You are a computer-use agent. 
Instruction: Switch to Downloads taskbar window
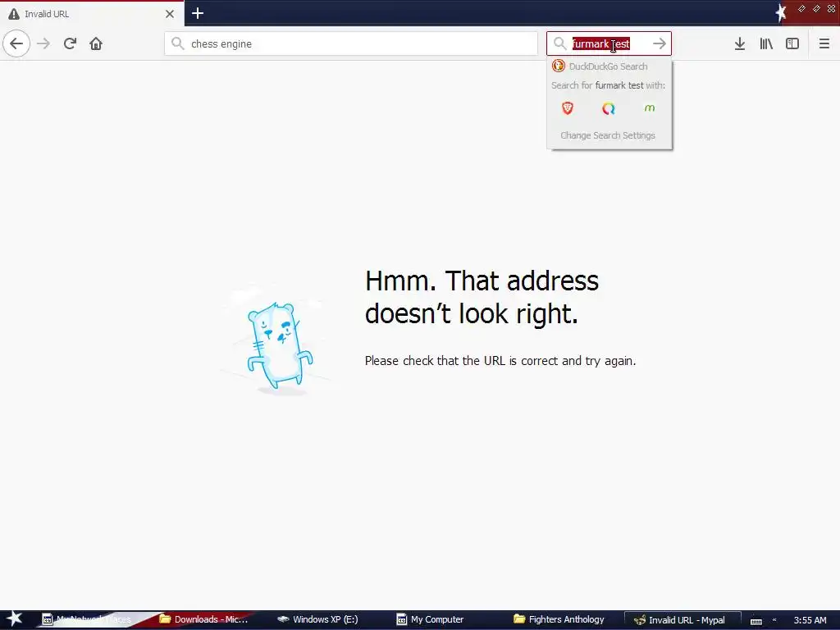(x=204, y=619)
